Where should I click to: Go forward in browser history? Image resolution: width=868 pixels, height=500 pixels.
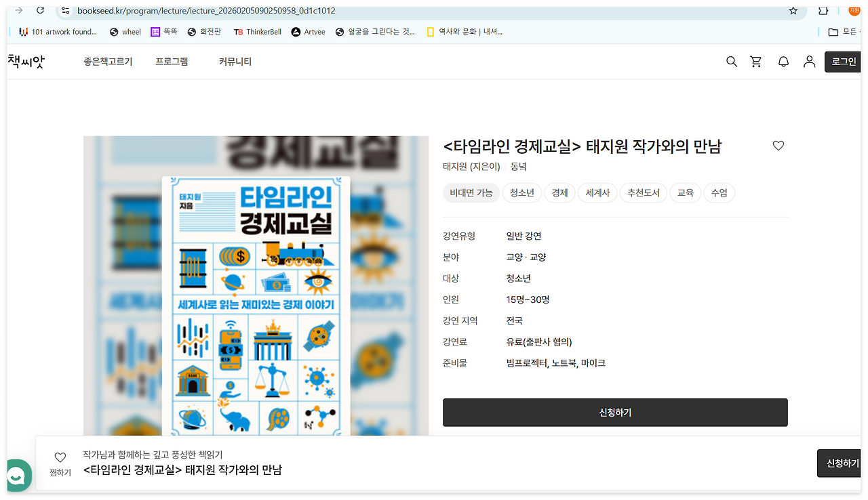(18, 11)
